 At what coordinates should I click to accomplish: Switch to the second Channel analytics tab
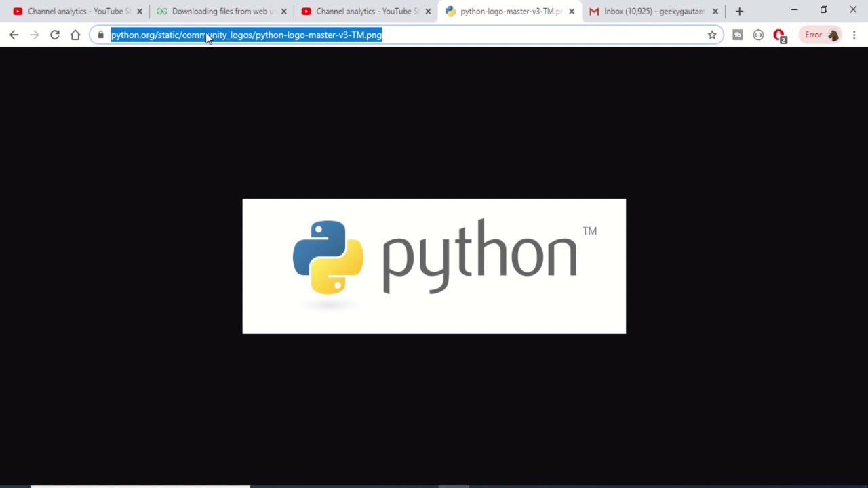pyautogui.click(x=361, y=11)
